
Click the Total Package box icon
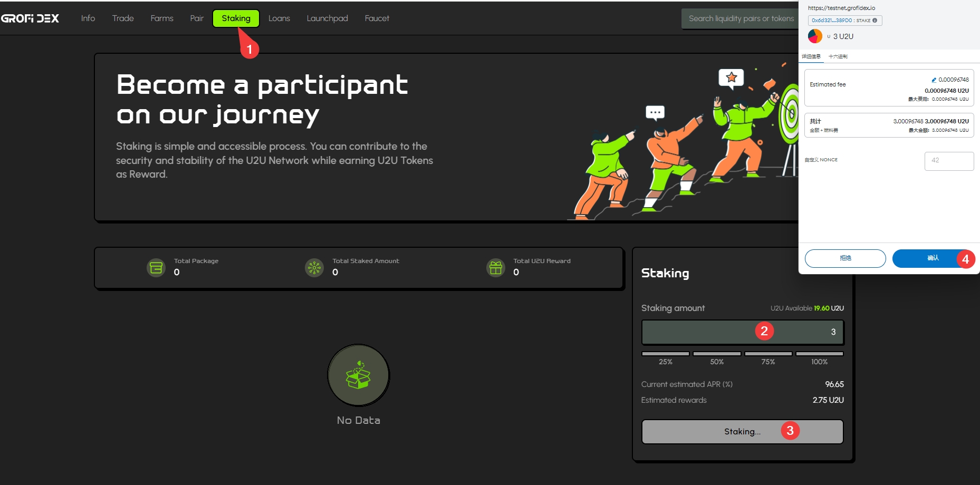(x=156, y=268)
